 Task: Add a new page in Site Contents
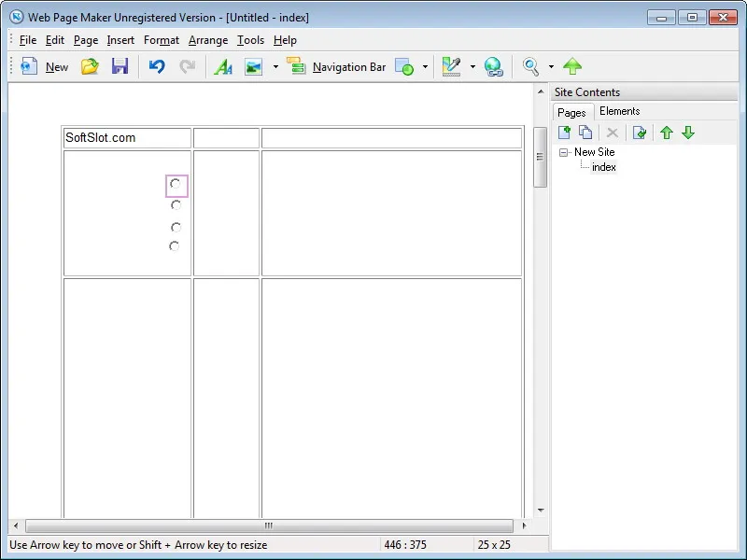tap(564, 133)
